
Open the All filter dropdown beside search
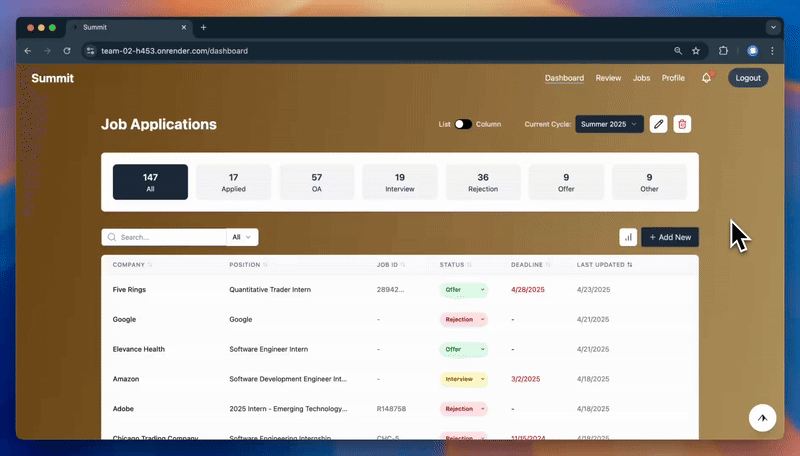click(242, 237)
